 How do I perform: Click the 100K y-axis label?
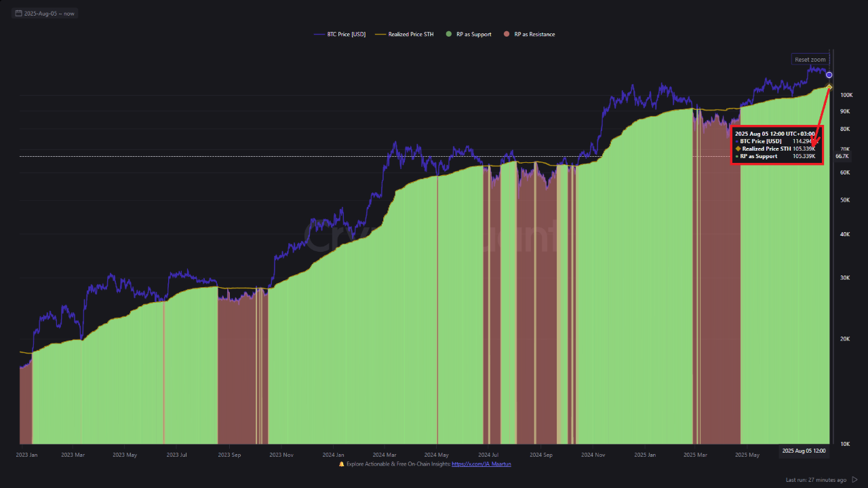pos(846,95)
